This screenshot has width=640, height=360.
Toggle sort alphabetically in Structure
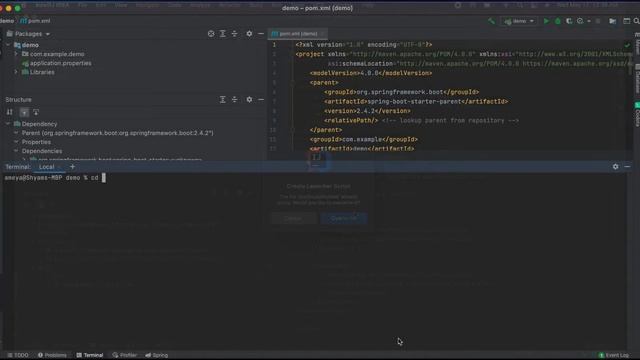pos(9,112)
